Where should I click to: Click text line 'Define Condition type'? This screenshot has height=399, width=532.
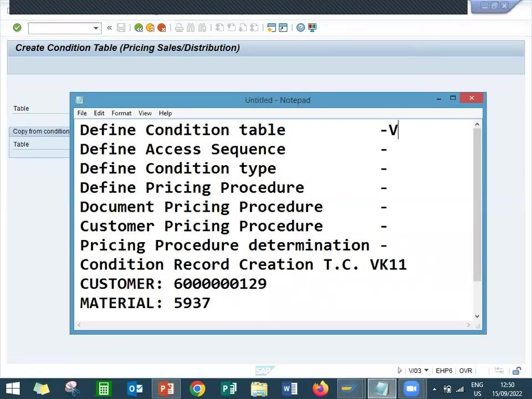(x=178, y=168)
